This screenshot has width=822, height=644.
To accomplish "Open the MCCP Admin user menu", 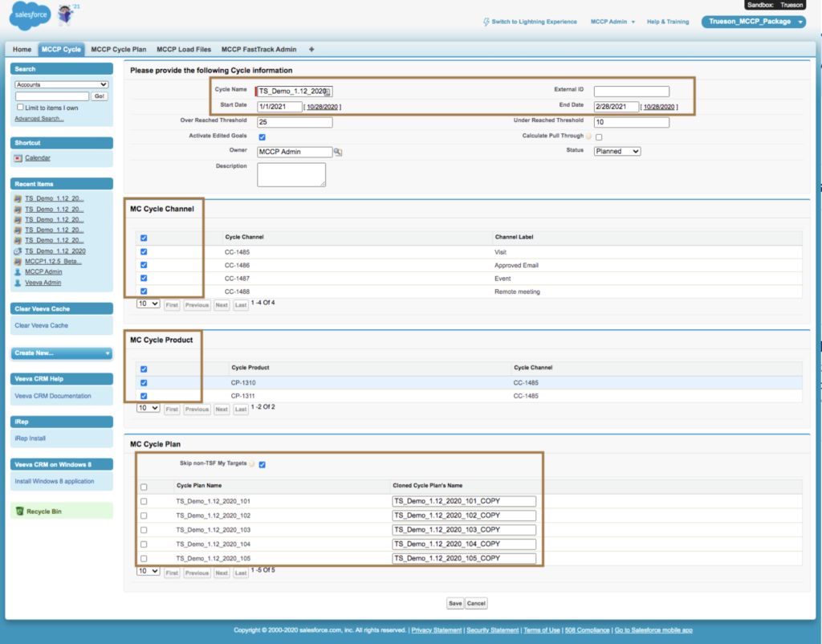I will (x=612, y=22).
